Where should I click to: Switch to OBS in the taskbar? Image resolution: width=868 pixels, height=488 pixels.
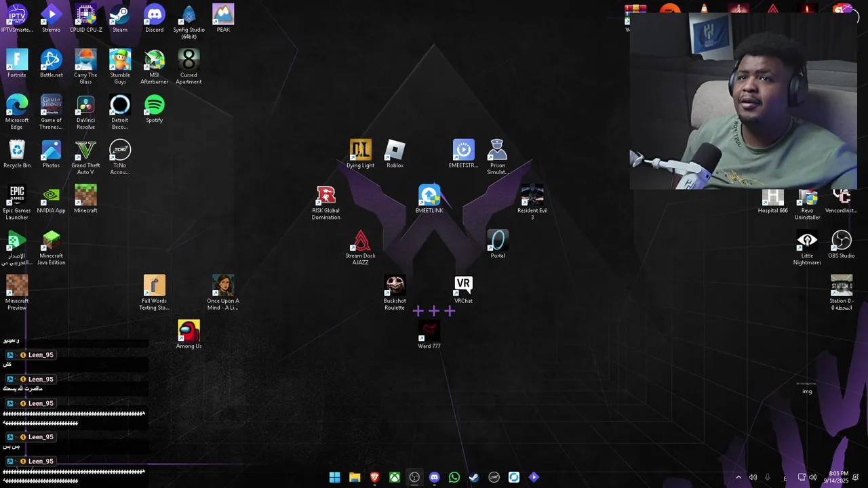click(x=414, y=477)
